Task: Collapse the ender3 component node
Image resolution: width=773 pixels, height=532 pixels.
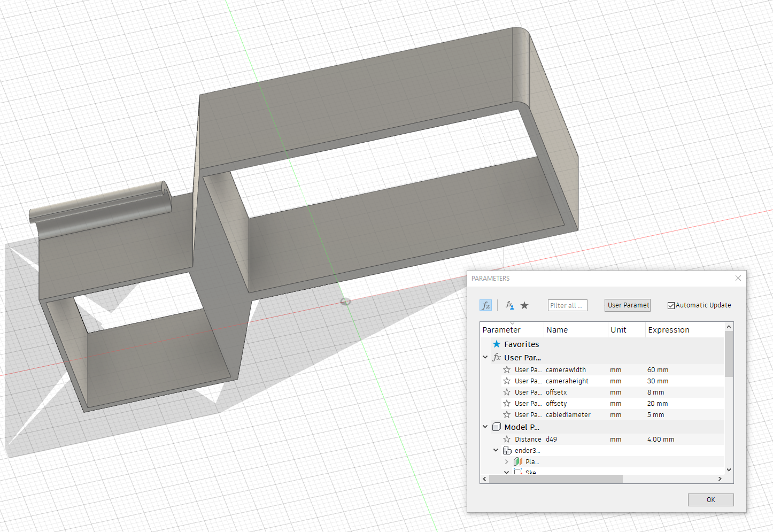Action: click(496, 450)
